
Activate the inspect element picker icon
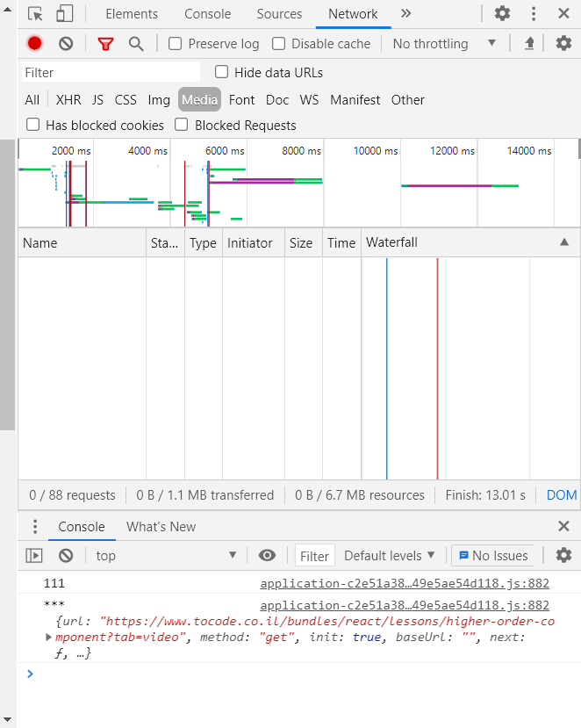[x=35, y=14]
